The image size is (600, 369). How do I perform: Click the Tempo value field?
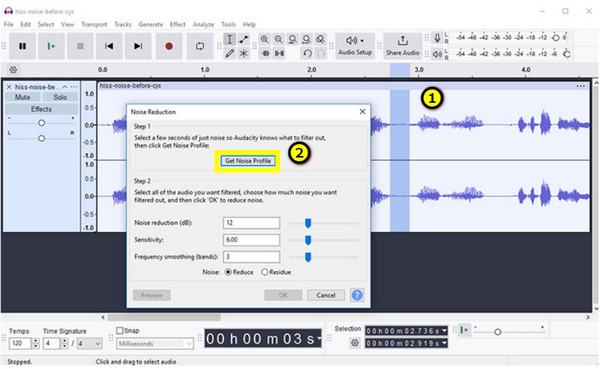point(20,343)
